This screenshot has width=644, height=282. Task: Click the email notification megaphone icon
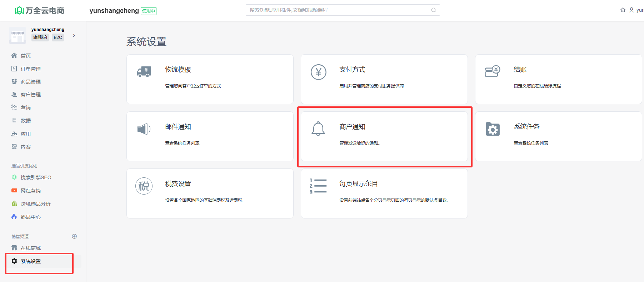(144, 129)
